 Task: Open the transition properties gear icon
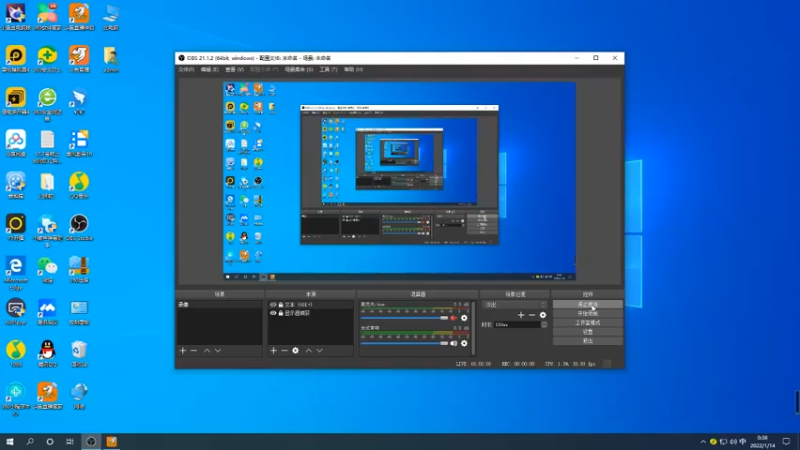[x=543, y=315]
